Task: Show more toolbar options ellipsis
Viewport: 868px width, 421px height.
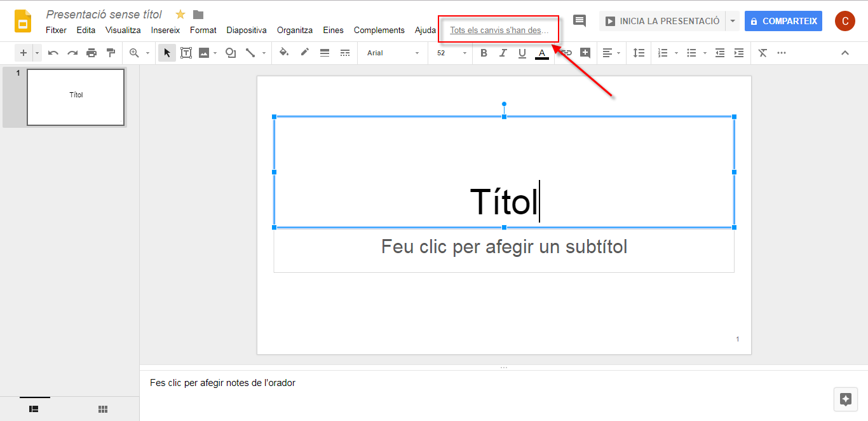Action: point(782,53)
